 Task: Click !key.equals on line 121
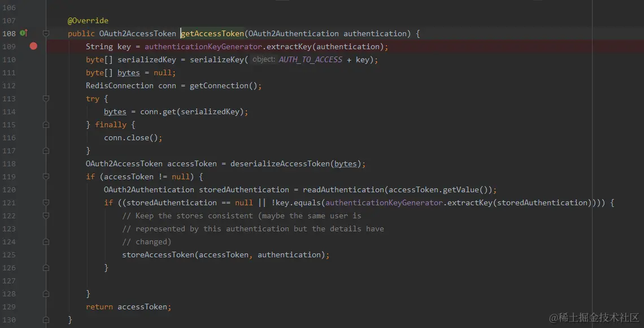point(296,202)
